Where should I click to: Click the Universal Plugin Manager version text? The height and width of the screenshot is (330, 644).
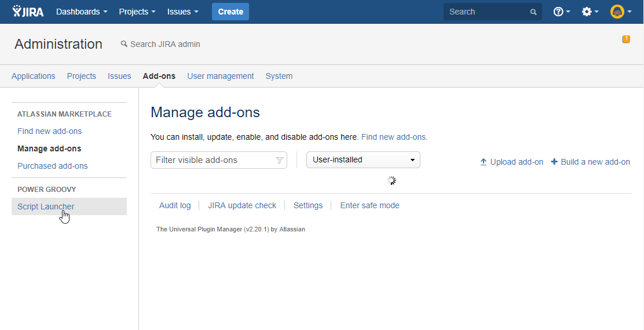[231, 229]
